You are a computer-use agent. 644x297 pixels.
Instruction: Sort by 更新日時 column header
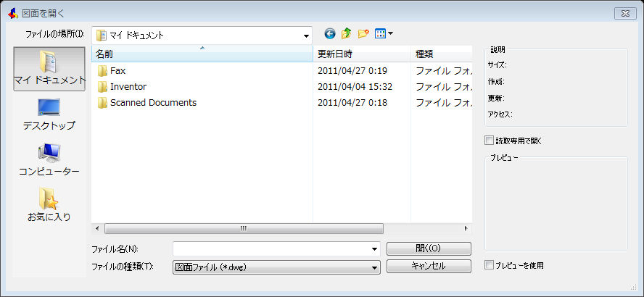362,54
